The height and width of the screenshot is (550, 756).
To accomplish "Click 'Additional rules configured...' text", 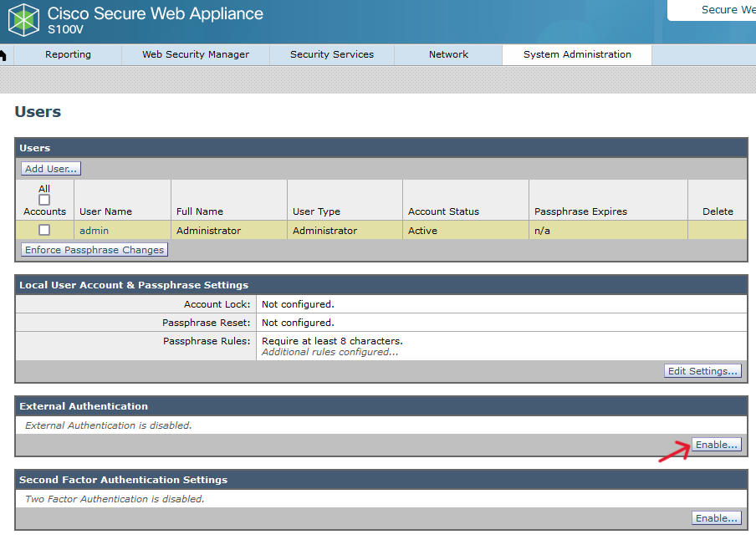I will (x=330, y=352).
